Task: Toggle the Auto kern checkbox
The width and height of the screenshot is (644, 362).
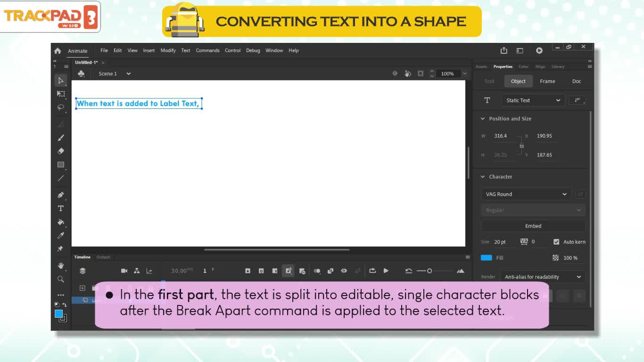Action: (556, 242)
